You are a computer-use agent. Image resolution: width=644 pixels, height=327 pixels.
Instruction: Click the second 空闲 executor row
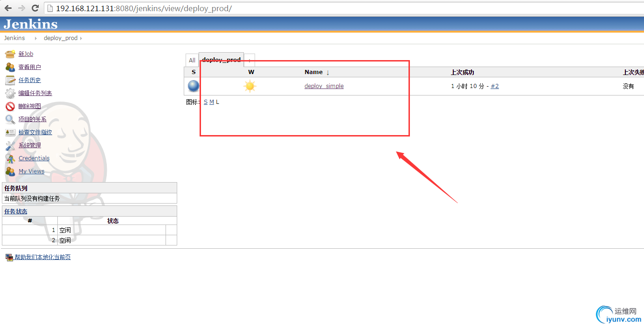point(90,240)
